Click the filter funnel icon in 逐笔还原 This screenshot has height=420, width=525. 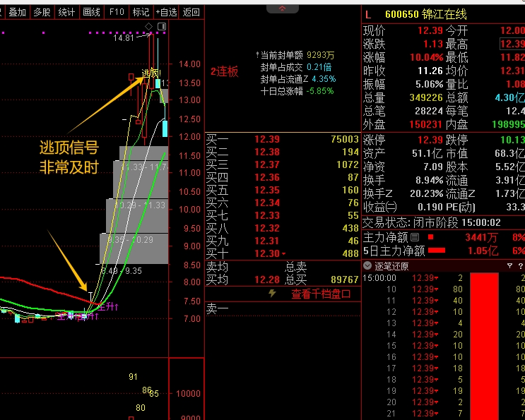pos(509,266)
